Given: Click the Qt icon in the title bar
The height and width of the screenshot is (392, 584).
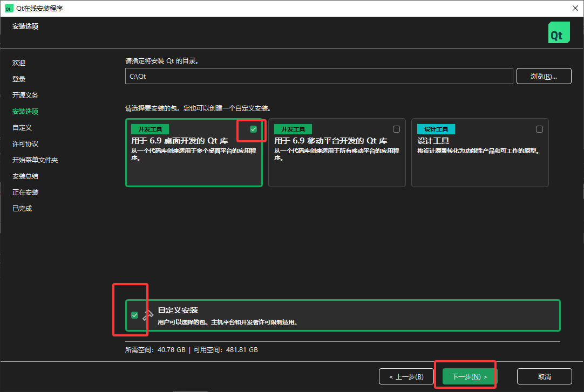Looking at the screenshot, I should [x=8, y=8].
